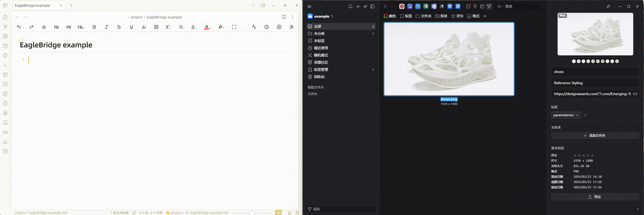The width and height of the screenshot is (644, 215).
Task: Launch the eraser plugin icon
Action: (x=442, y=6)
